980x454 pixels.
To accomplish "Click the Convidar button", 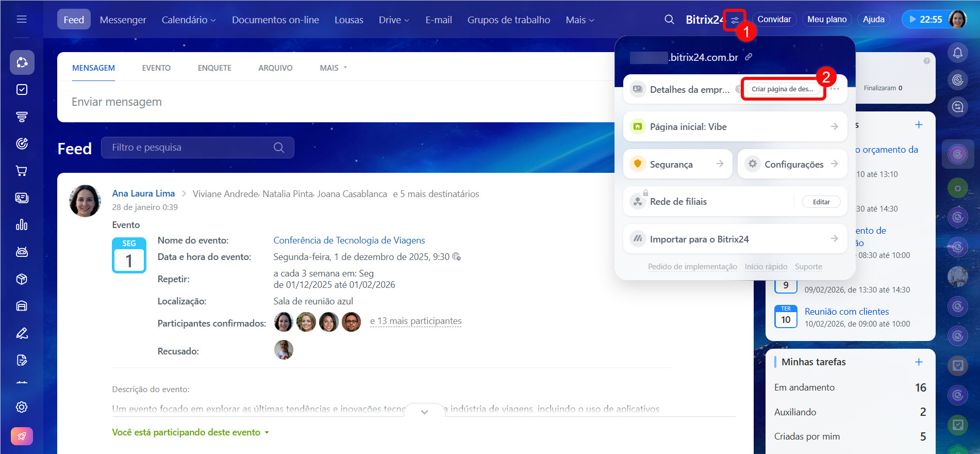I will pyautogui.click(x=774, y=20).
